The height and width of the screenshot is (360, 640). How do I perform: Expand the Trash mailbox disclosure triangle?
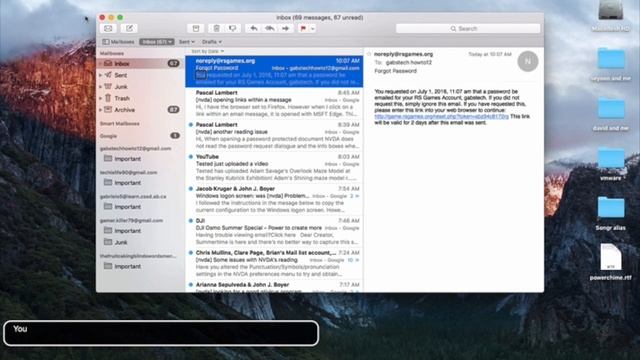100,98
